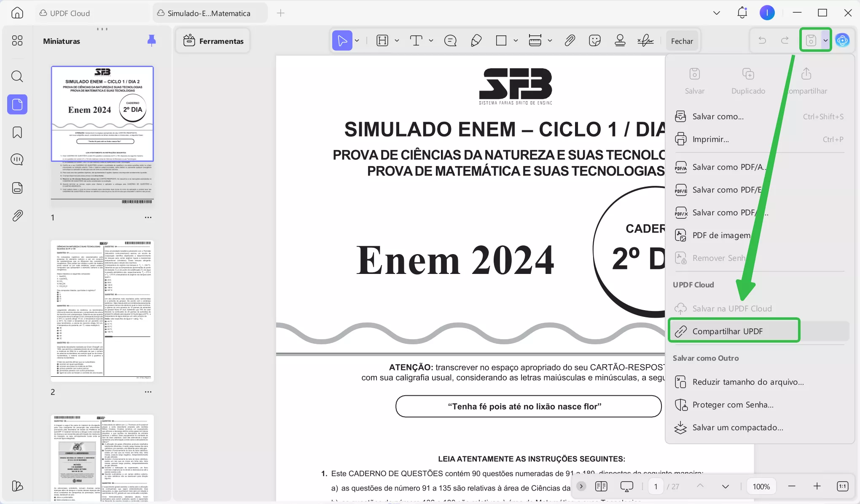This screenshot has height=504, width=860.
Task: Select the sticker tool icon
Action: coord(595,41)
